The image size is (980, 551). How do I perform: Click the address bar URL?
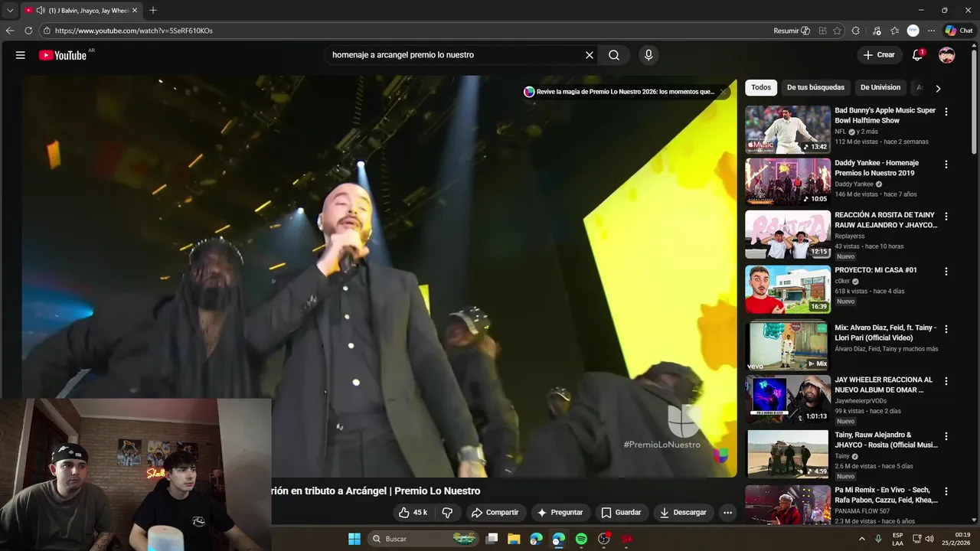(x=134, y=31)
